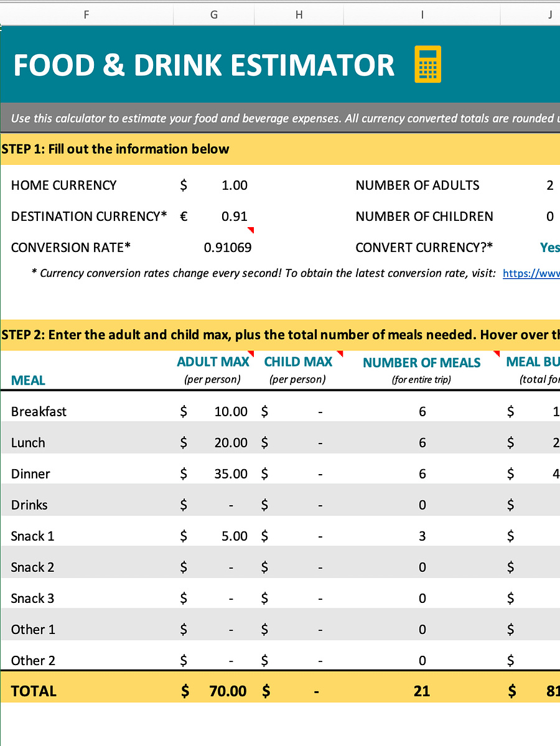The image size is (560, 746).
Task: Click the Lunch row label
Action: 28,442
